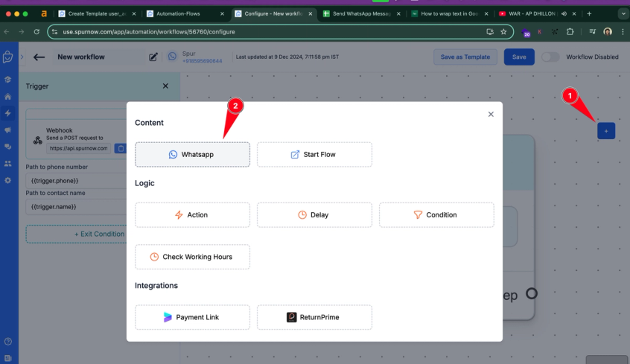Reload the browser page
The height and width of the screenshot is (364, 630).
tap(36, 32)
